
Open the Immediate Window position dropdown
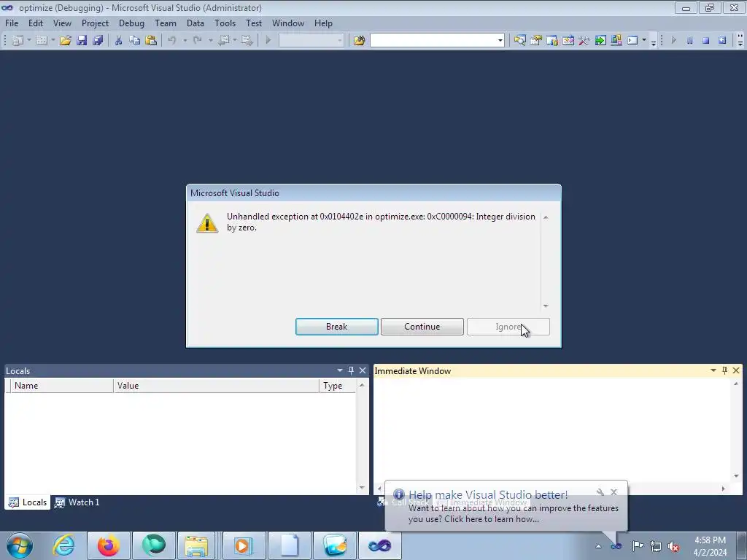[713, 370]
